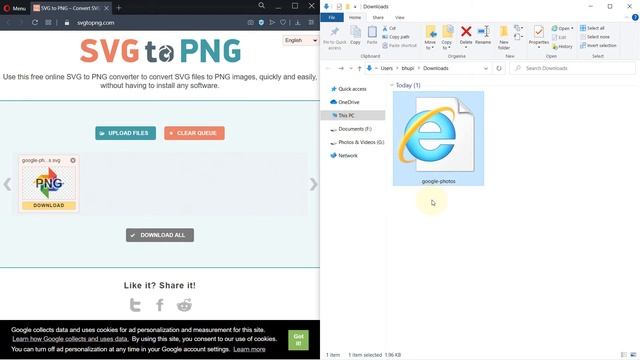640x360 pixels.
Task: Open the English language dropdown
Action: point(301,40)
